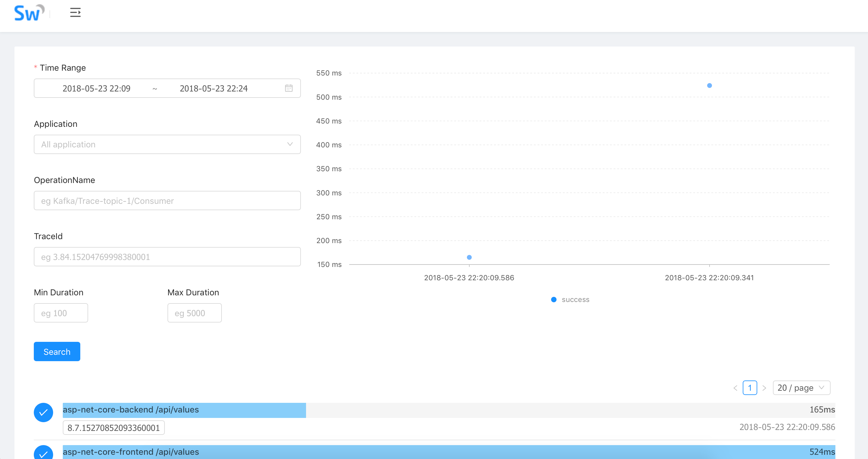Click the chevron on the Application selector
This screenshot has width=868, height=459.
tap(290, 144)
